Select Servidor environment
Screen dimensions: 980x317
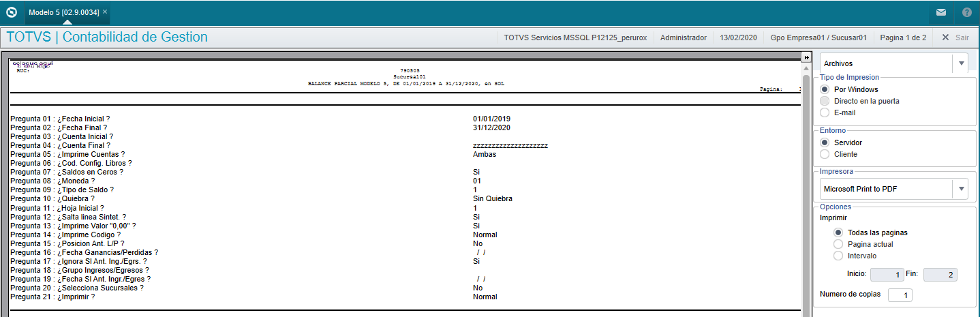pos(825,142)
